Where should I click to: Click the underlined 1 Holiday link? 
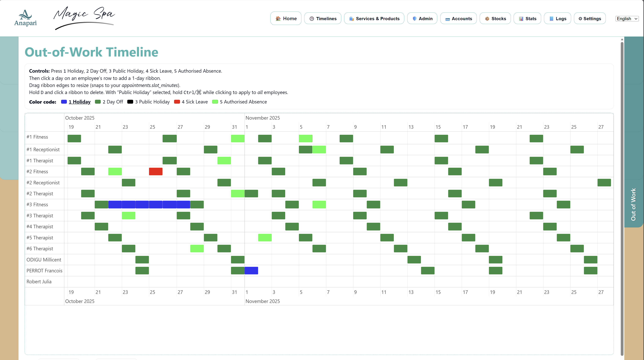pos(79,102)
